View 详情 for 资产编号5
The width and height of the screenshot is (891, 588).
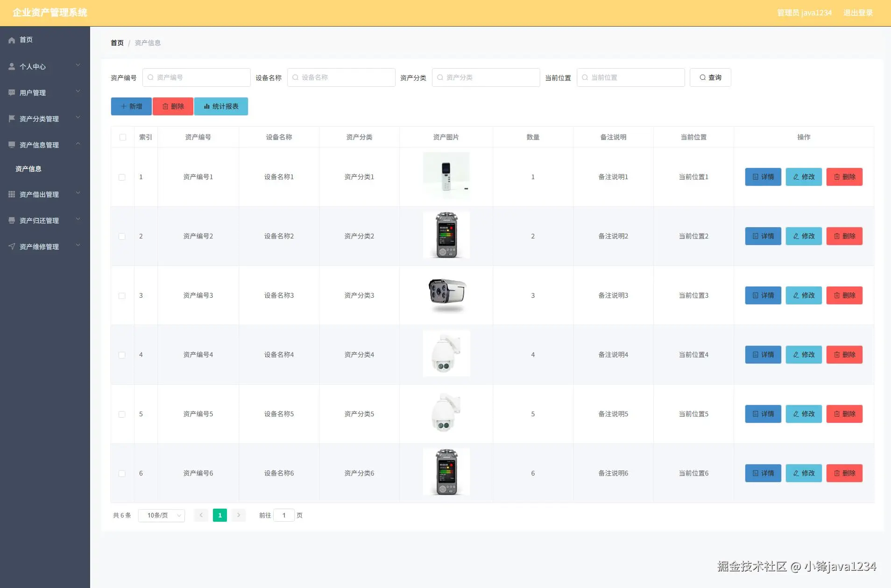coord(763,414)
